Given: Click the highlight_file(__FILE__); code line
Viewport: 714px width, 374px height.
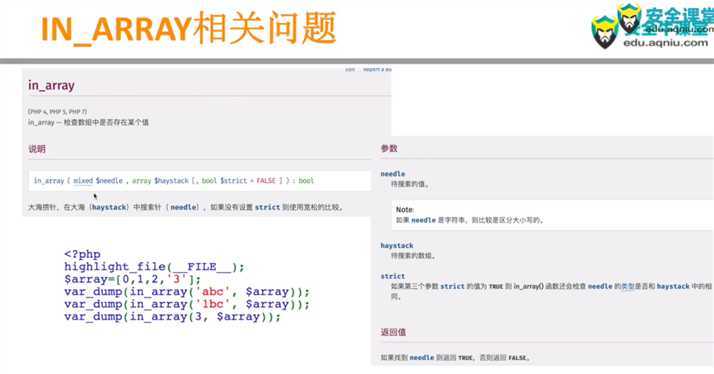Looking at the screenshot, I should coord(154,267).
